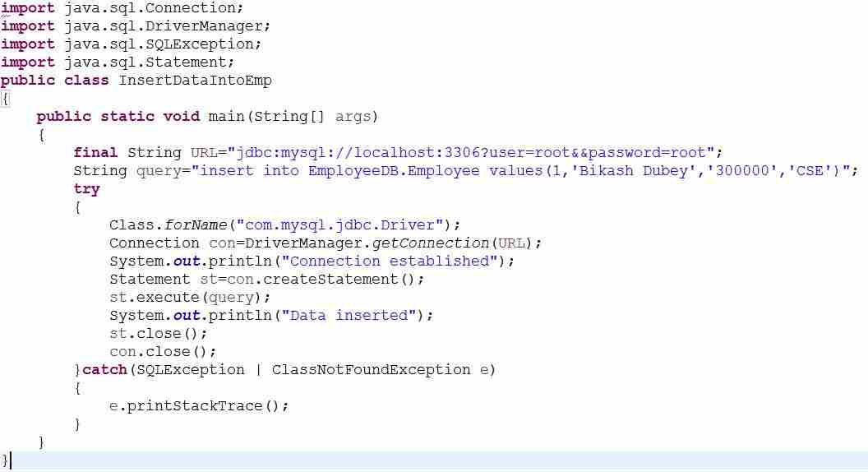The image size is (868, 472).
Task: Click the 'public class' keywords
Action: (55, 81)
